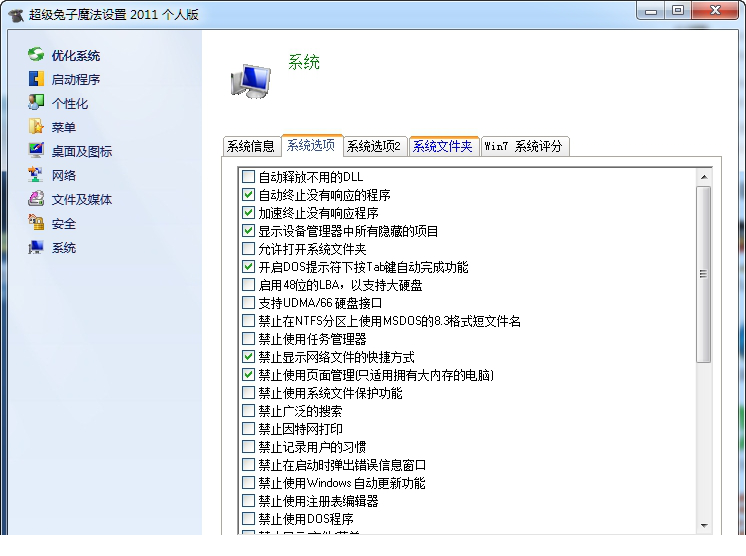Uncheck 禁止显示网络文件的快捷方式
Viewport: 746px width, 556px height.
[x=248, y=357]
